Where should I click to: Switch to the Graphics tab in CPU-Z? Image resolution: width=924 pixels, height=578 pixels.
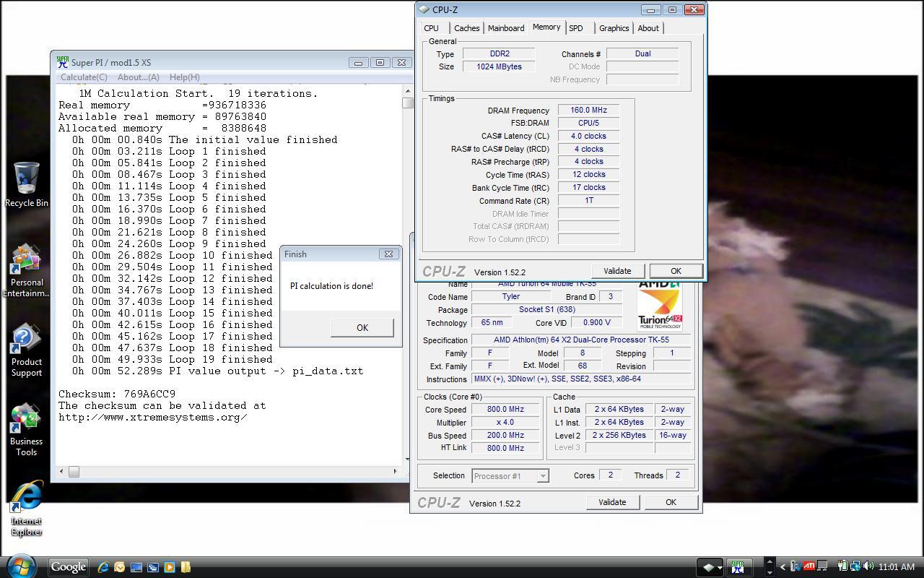point(614,28)
